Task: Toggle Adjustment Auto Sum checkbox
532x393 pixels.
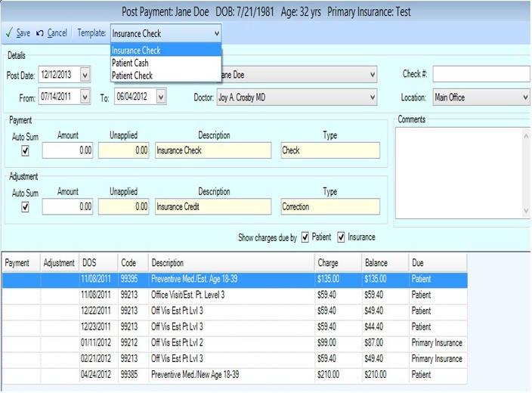Action: coord(25,206)
